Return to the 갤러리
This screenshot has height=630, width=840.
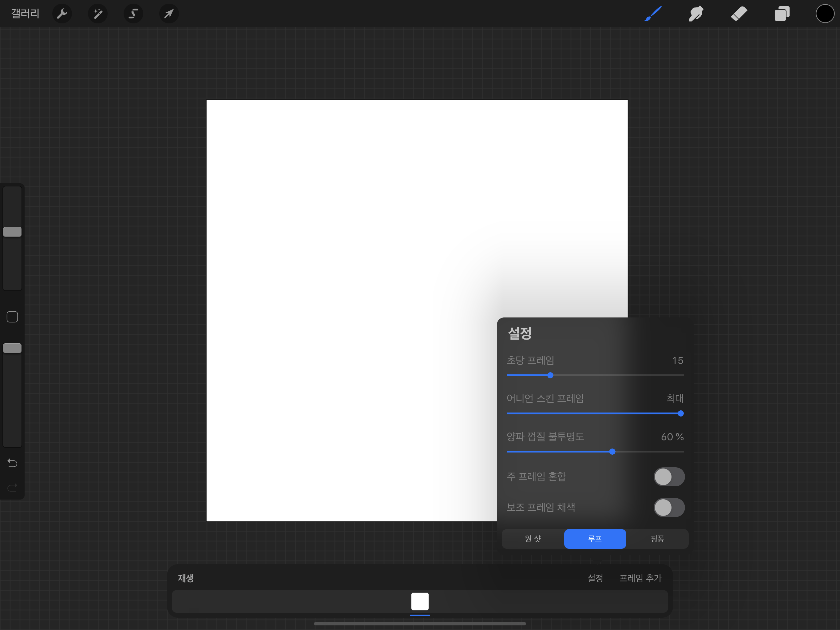[x=25, y=14]
